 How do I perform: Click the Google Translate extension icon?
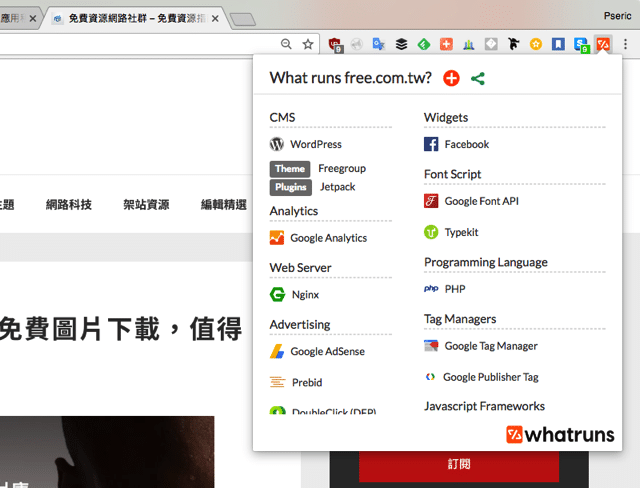379,44
